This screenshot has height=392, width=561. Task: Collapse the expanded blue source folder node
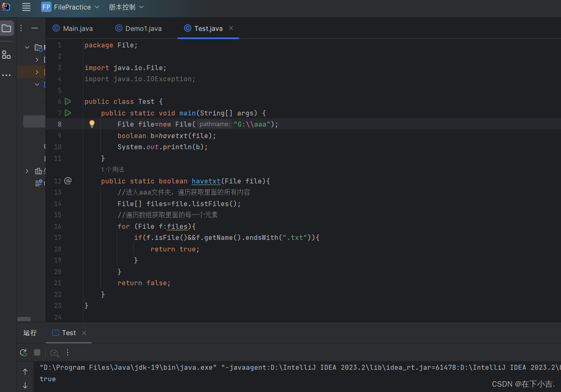click(x=37, y=84)
